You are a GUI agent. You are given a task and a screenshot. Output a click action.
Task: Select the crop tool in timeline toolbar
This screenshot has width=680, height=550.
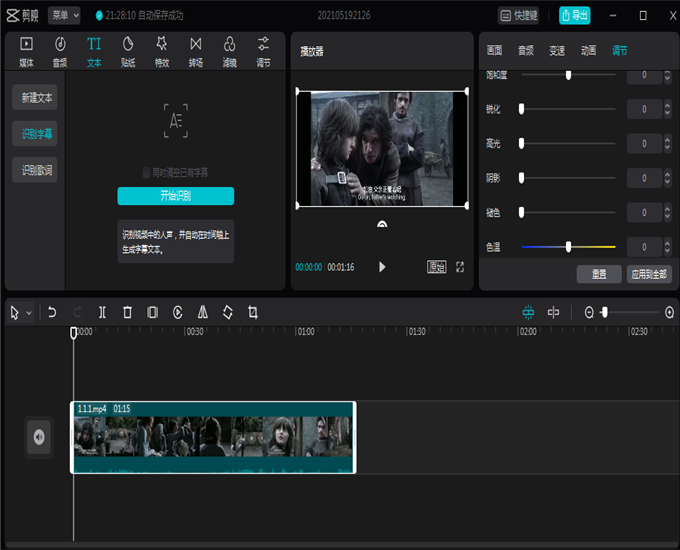253,312
